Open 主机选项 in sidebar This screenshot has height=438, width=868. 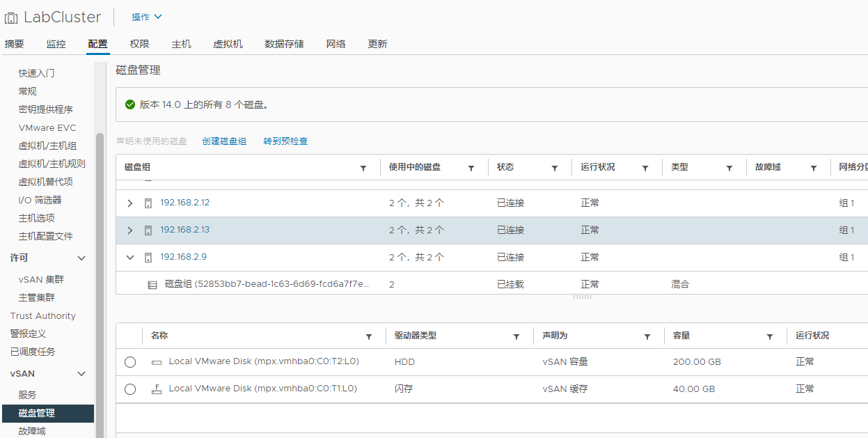(37, 218)
